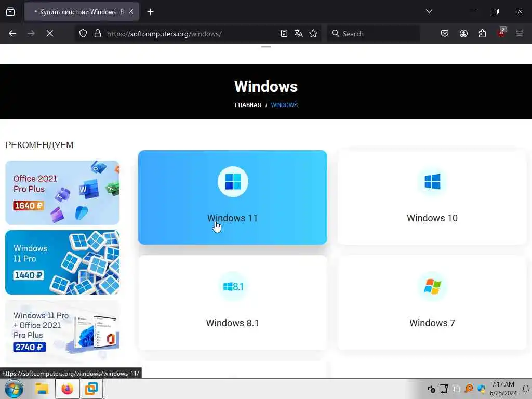Open the Windows 10 category card
The width and height of the screenshot is (532, 399).
(x=432, y=197)
